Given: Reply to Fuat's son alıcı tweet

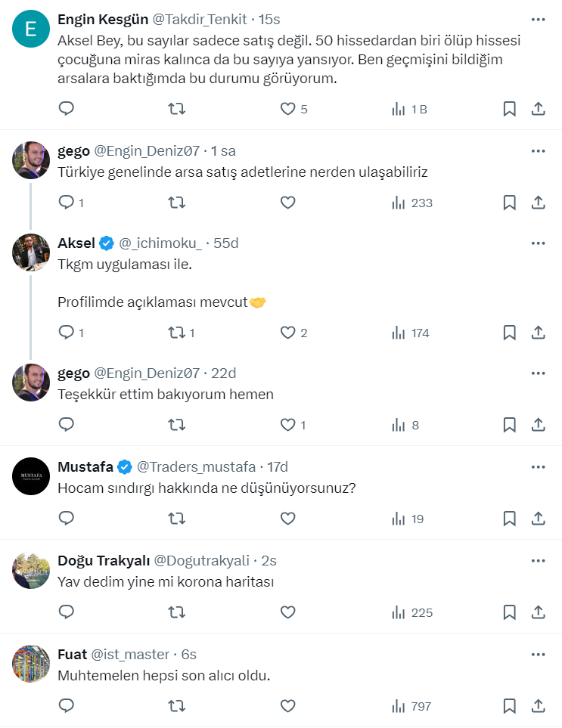Looking at the screenshot, I should [67, 706].
